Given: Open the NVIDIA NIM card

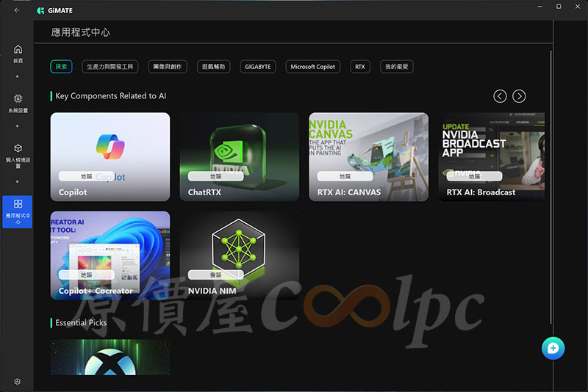Looking at the screenshot, I should [x=240, y=255].
